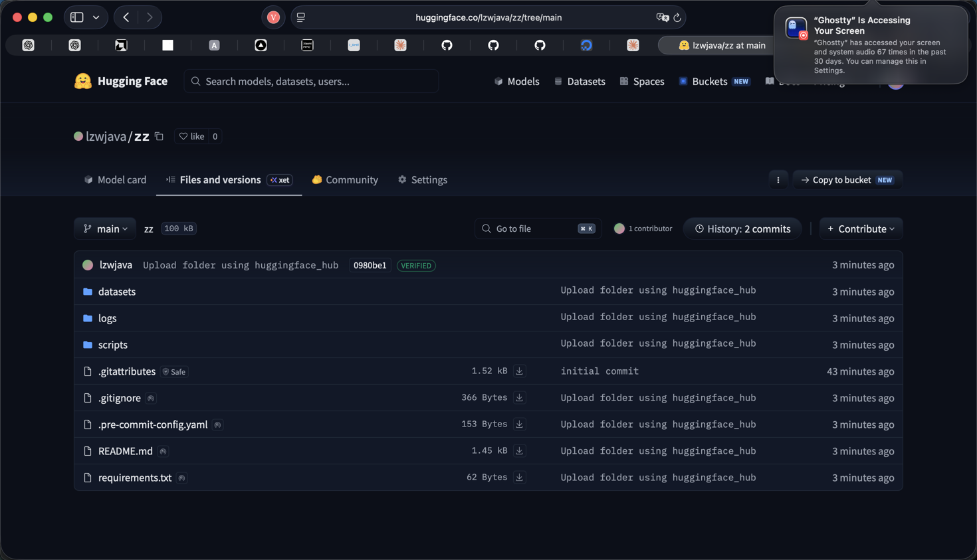Open the reader view icon in address bar
Image resolution: width=977 pixels, height=560 pixels.
pos(301,17)
